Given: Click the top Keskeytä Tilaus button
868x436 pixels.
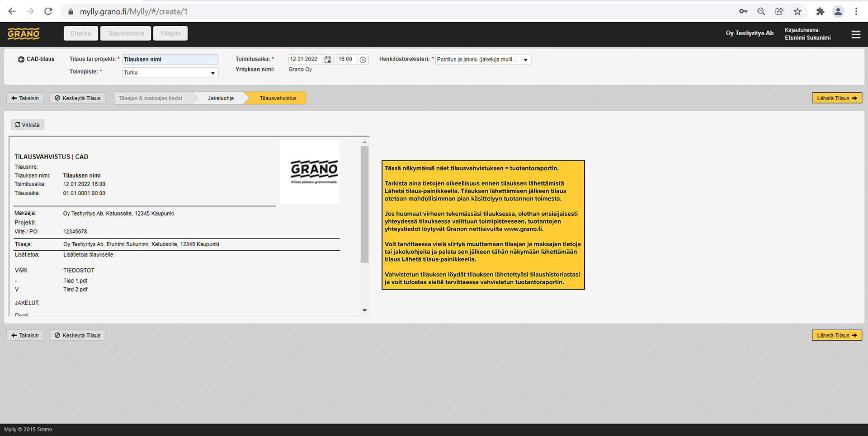Looking at the screenshot, I should point(77,98).
